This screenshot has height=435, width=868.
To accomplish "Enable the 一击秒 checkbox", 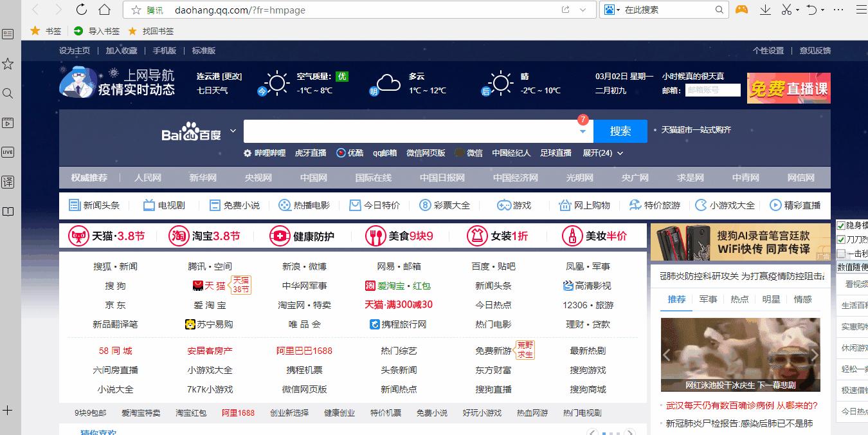I will tap(840, 254).
